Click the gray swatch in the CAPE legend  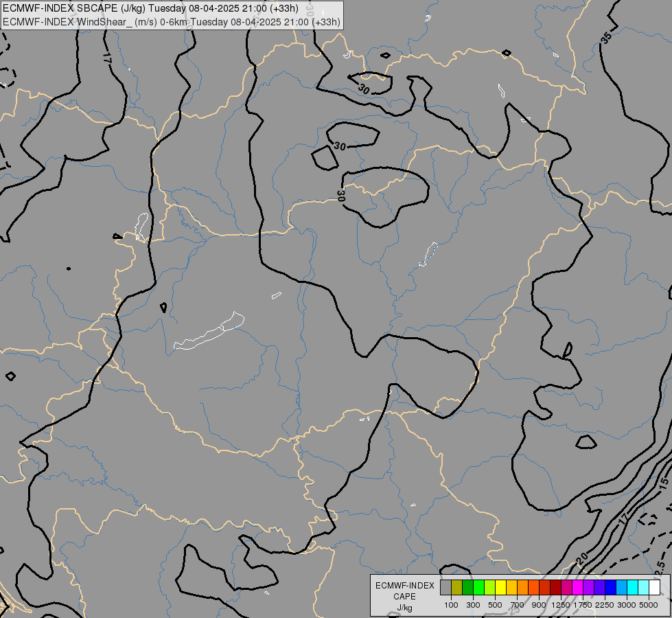point(445,587)
